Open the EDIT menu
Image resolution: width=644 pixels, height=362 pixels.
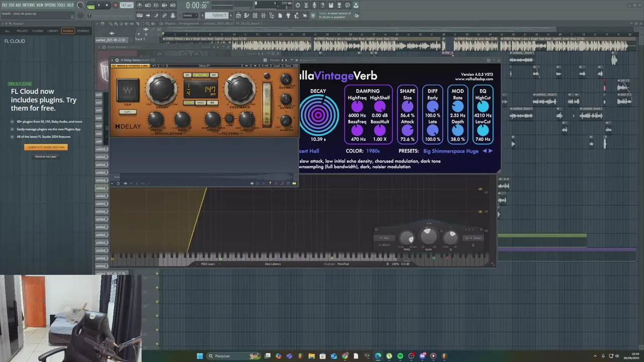[11, 5]
